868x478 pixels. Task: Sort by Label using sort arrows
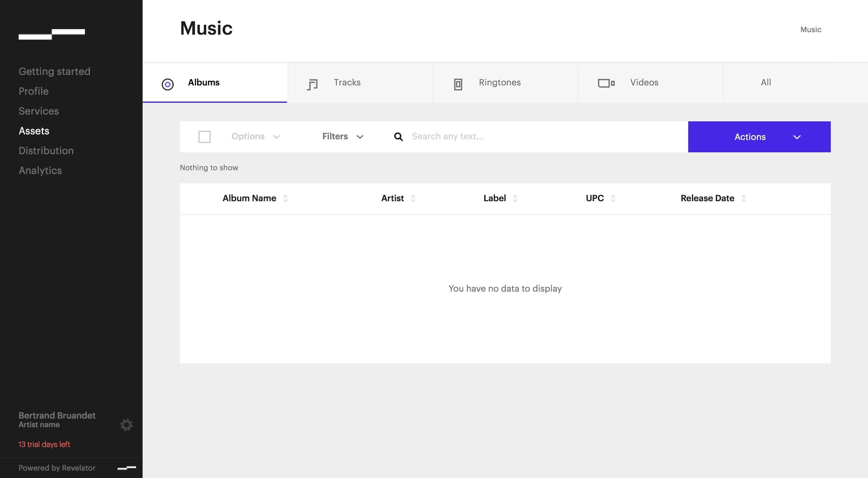point(515,198)
